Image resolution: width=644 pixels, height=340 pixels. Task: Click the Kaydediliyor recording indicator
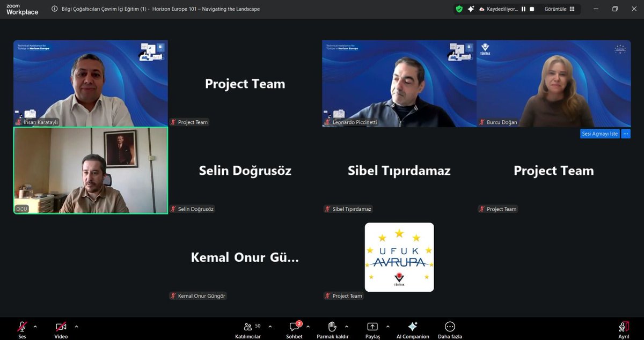click(499, 9)
